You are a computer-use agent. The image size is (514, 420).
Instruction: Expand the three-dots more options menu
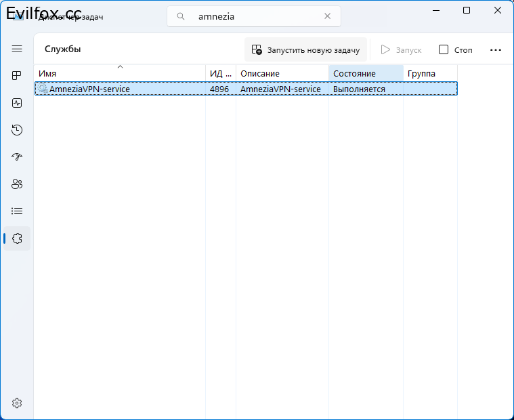(x=495, y=50)
